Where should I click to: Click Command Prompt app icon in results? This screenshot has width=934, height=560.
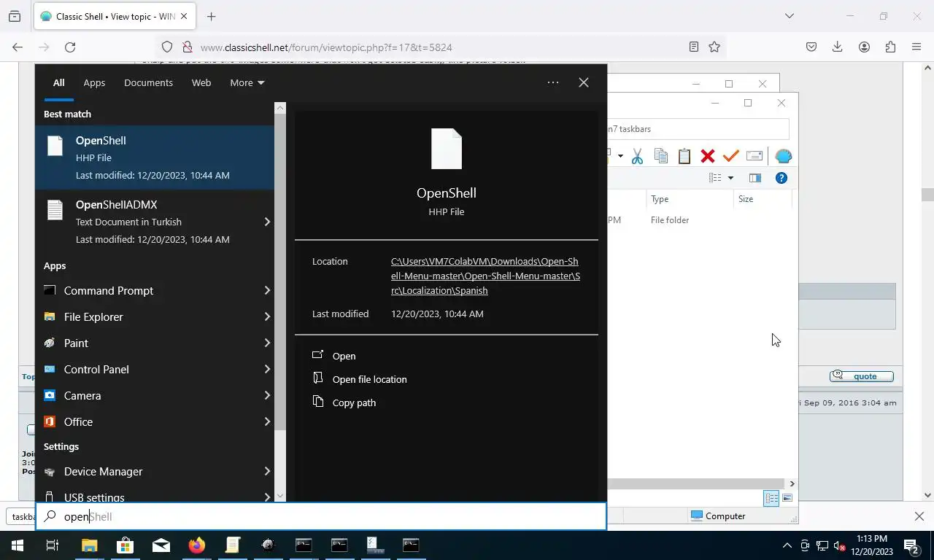click(x=50, y=290)
